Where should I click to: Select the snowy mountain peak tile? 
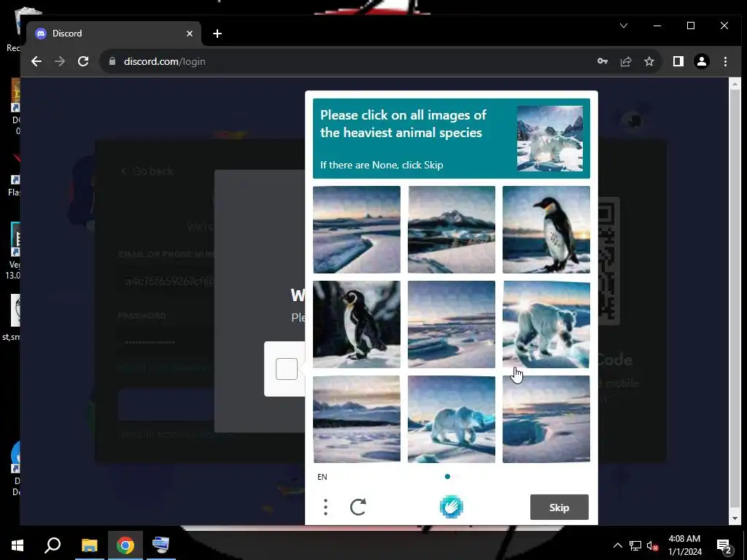[x=451, y=230]
